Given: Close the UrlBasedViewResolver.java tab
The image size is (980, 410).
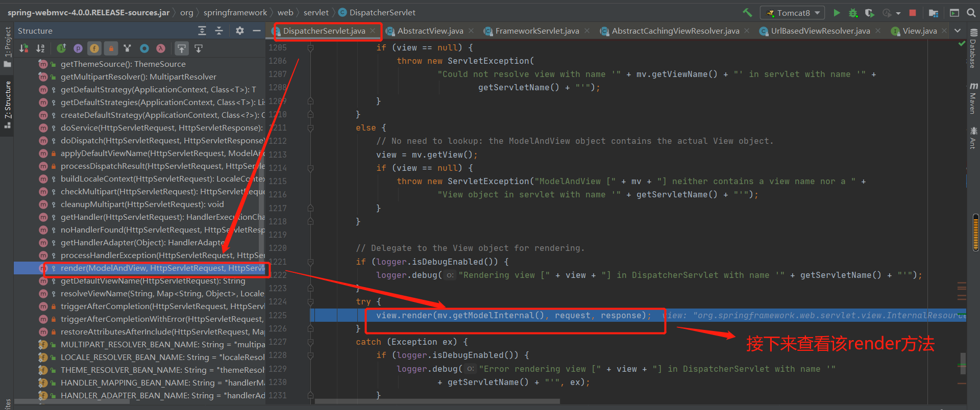Looking at the screenshot, I should tap(878, 31).
